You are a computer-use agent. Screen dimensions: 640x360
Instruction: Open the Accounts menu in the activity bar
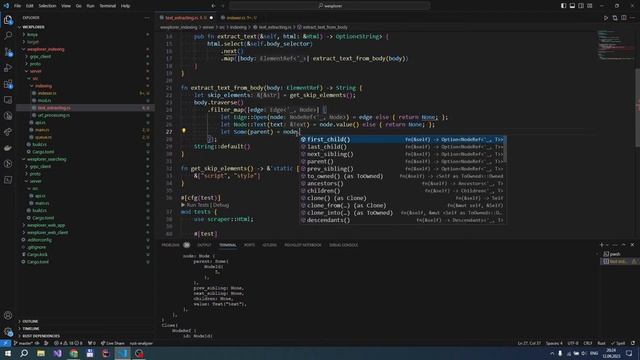point(8,315)
